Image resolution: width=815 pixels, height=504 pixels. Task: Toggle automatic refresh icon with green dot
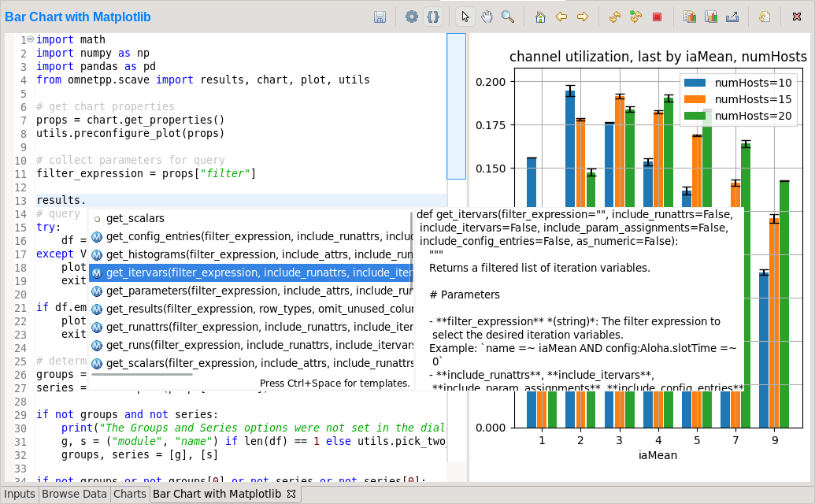(x=635, y=17)
